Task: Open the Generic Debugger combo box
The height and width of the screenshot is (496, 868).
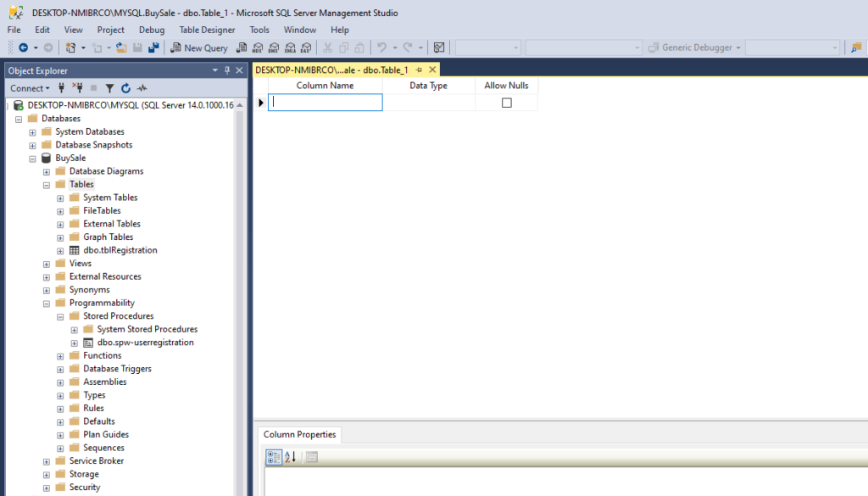Action: (x=695, y=47)
